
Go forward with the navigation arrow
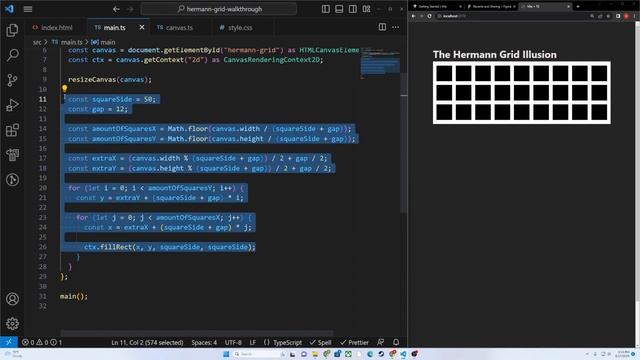coord(130,9)
